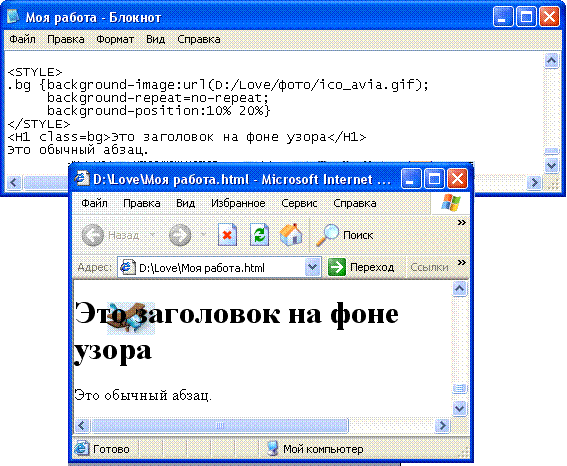Click the '</STYLE>' line in Notepad
567x466 pixels.
[39, 124]
